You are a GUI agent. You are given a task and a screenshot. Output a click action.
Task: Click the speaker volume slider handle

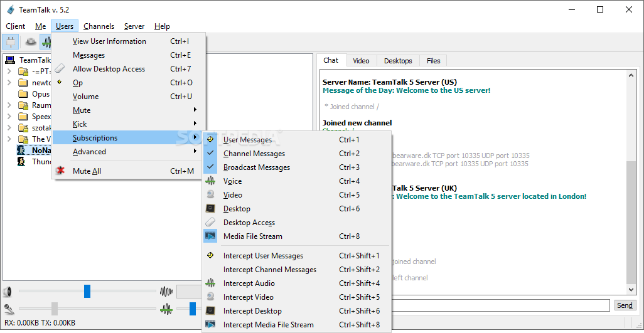pos(87,291)
